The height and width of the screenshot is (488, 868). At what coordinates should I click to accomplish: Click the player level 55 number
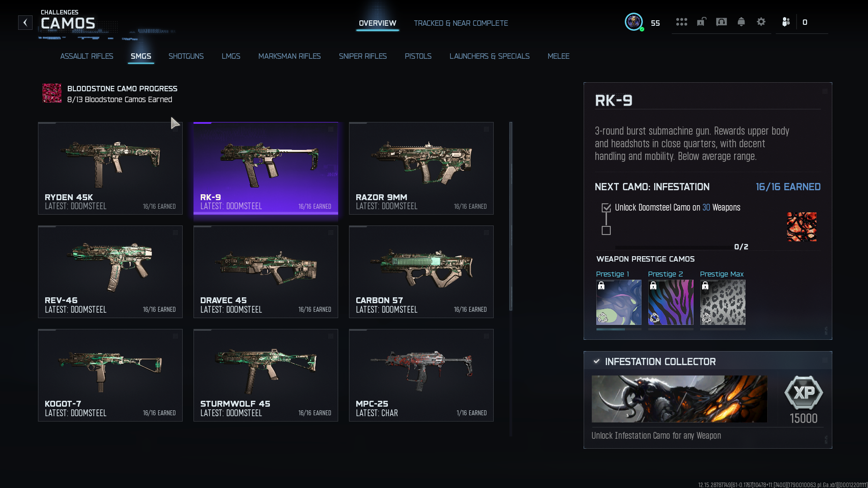655,23
